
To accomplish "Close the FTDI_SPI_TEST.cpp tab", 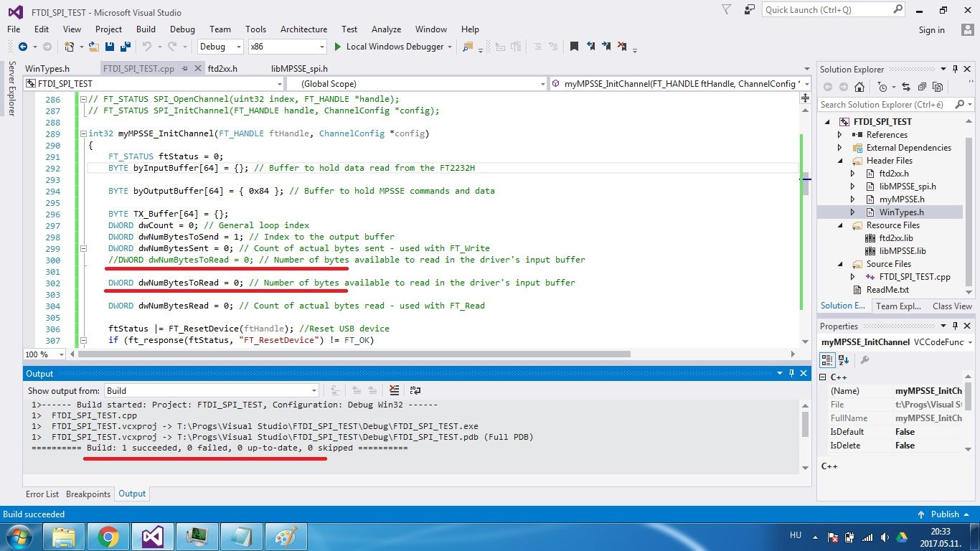I will (198, 69).
